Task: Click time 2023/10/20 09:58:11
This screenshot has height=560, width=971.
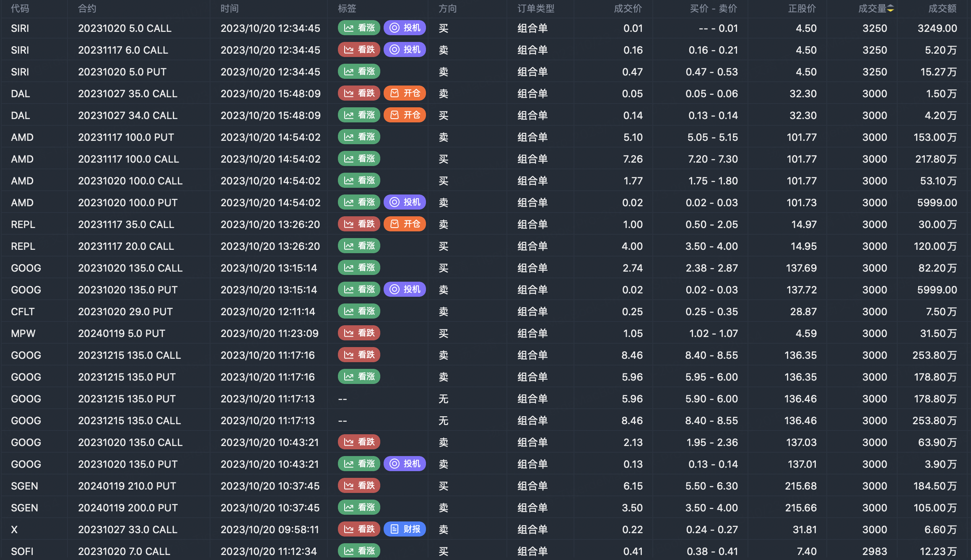Action: point(270,530)
